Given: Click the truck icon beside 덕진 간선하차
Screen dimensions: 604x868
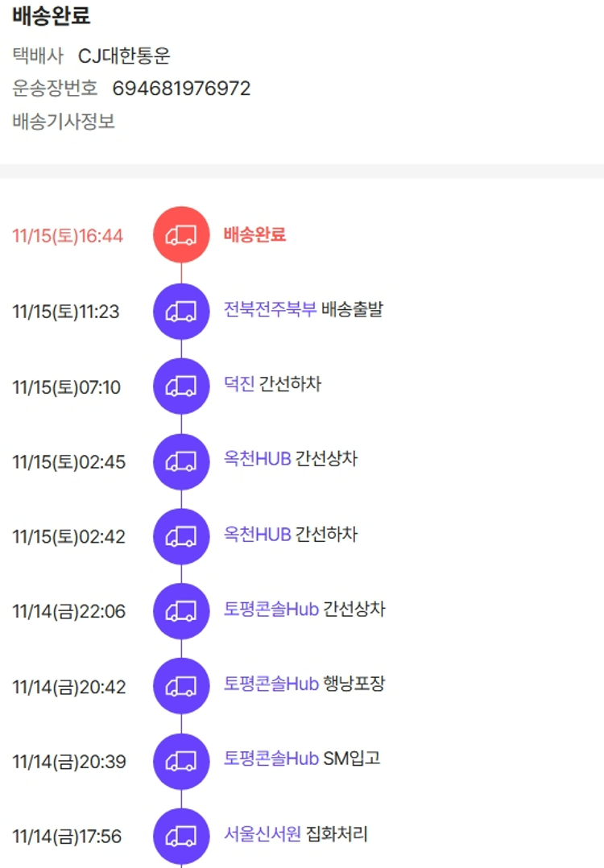Looking at the screenshot, I should pyautogui.click(x=181, y=386).
